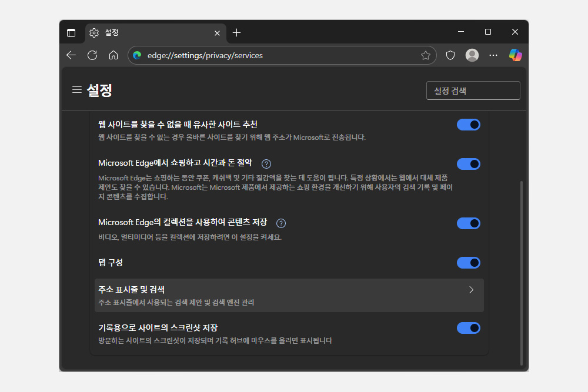Open the profile avatar menu

point(472,55)
